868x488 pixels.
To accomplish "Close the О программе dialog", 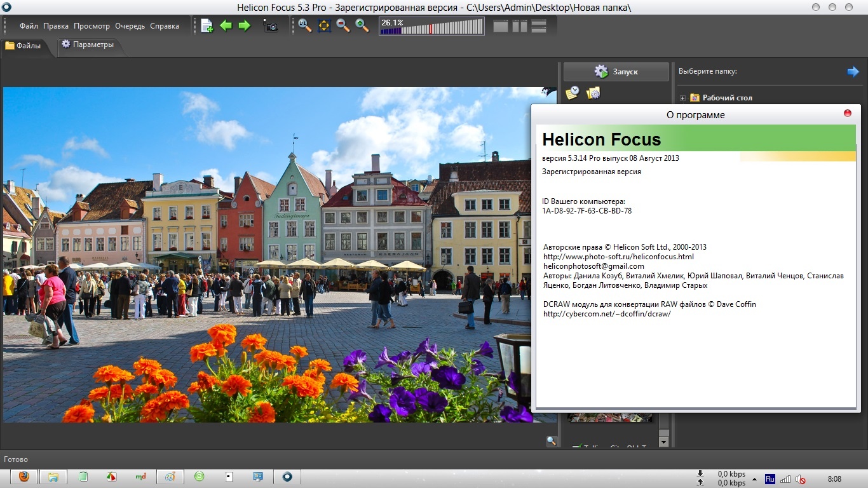I will [848, 113].
